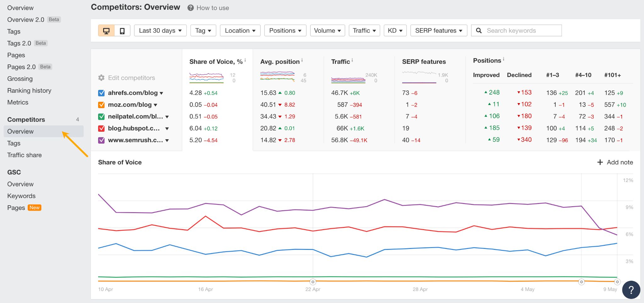Toggle the moz.com/blog checkbox off
Viewport: 644px width, 303px height.
click(x=101, y=104)
